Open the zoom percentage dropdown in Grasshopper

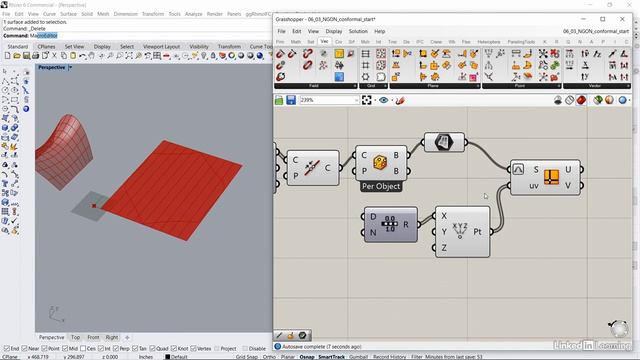pos(356,100)
